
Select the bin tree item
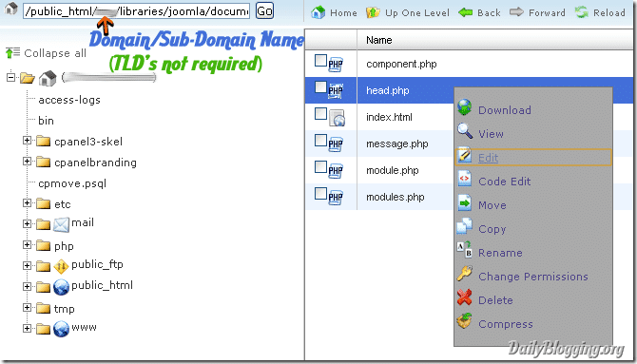tap(46, 121)
